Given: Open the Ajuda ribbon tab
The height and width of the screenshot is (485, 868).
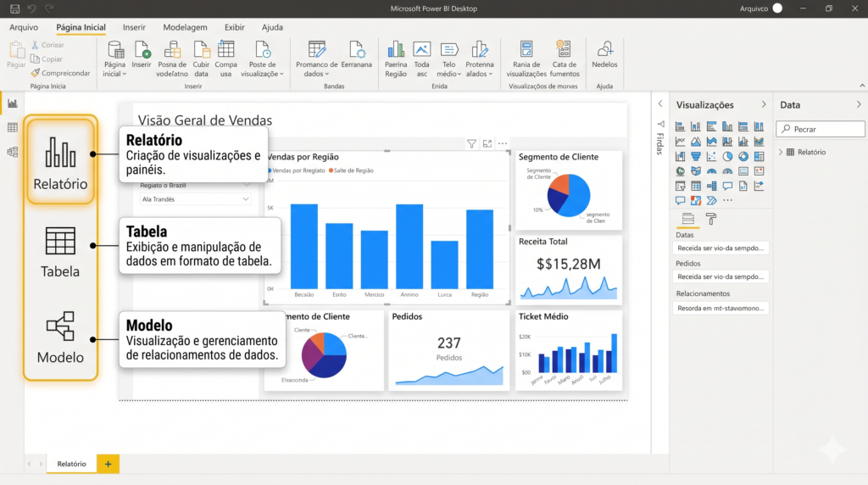Looking at the screenshot, I should pos(272,27).
